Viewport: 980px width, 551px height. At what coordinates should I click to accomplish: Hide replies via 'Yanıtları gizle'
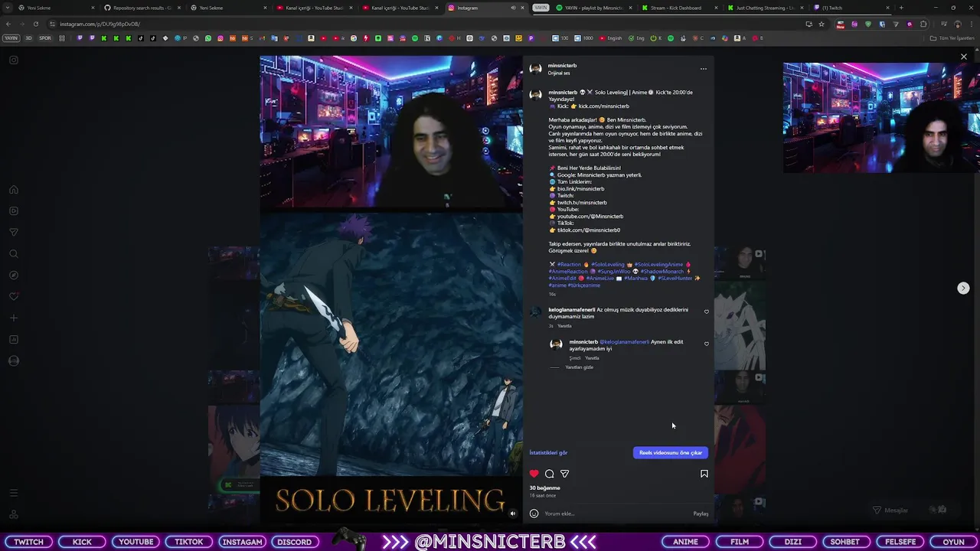pos(579,367)
